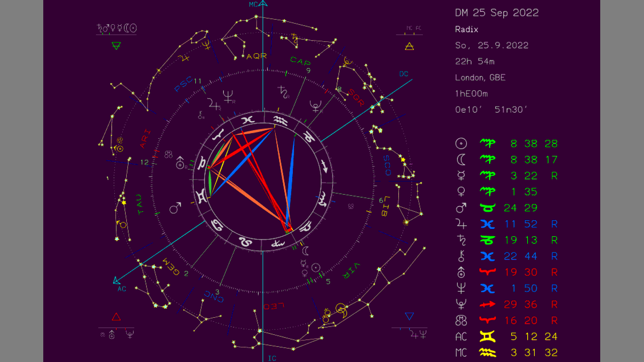Click the Moon crescent in the planet list
Image resolution: width=644 pixels, height=362 pixels.
point(461,160)
